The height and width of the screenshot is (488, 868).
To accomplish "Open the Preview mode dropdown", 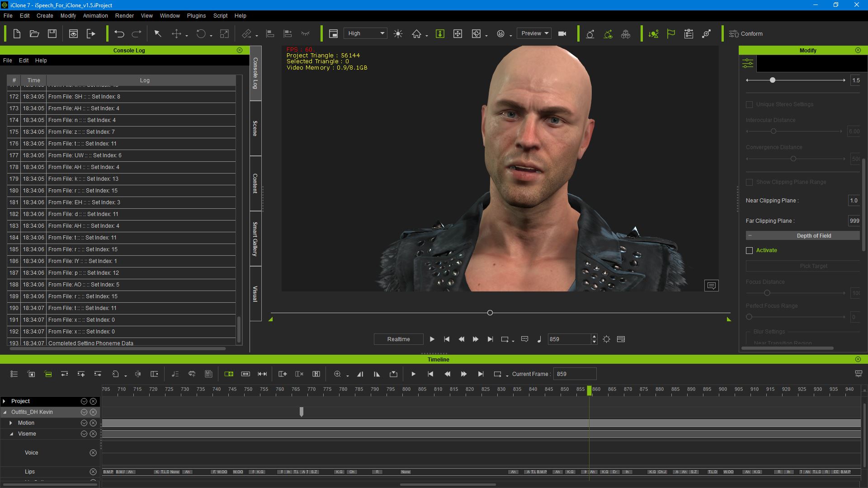I will (x=534, y=33).
